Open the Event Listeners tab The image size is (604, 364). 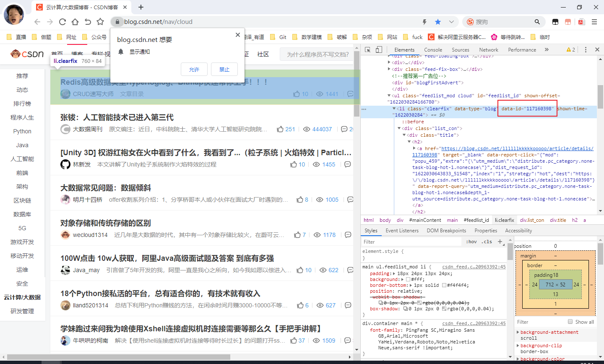click(402, 231)
